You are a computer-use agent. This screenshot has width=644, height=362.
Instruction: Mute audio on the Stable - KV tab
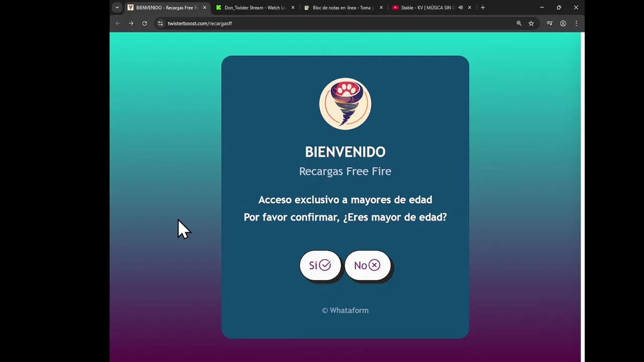[x=460, y=8]
